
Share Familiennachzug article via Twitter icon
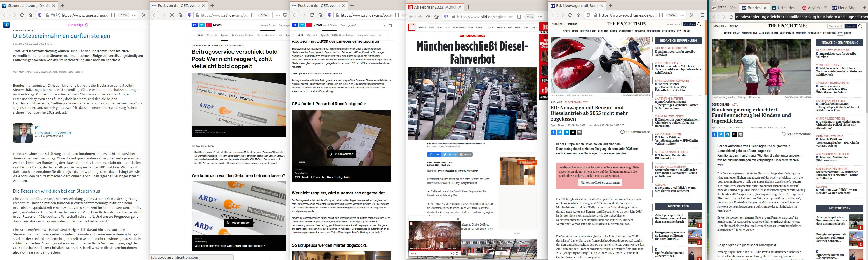click(721, 134)
